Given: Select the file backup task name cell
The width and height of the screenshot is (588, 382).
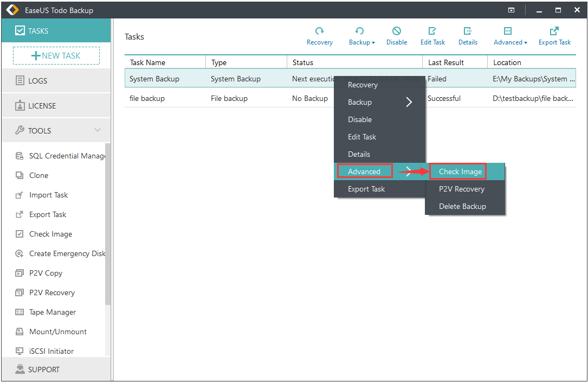Looking at the screenshot, I should [147, 98].
